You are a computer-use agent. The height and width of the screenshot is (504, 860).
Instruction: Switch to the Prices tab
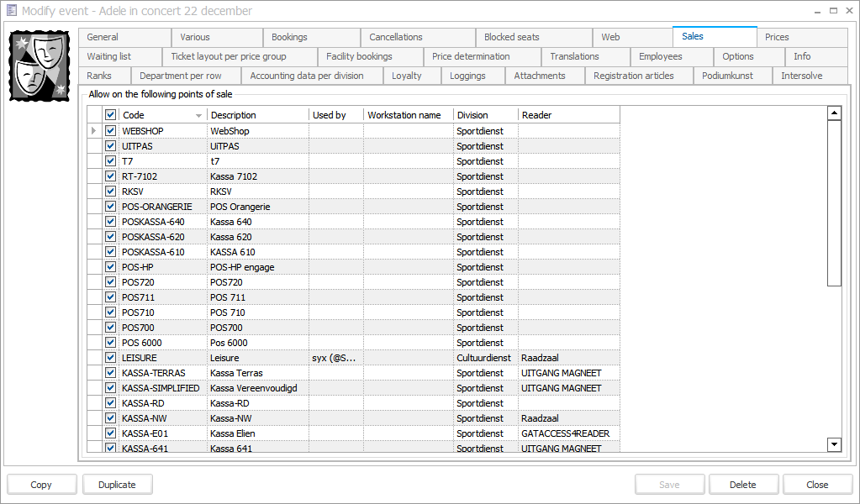point(777,37)
